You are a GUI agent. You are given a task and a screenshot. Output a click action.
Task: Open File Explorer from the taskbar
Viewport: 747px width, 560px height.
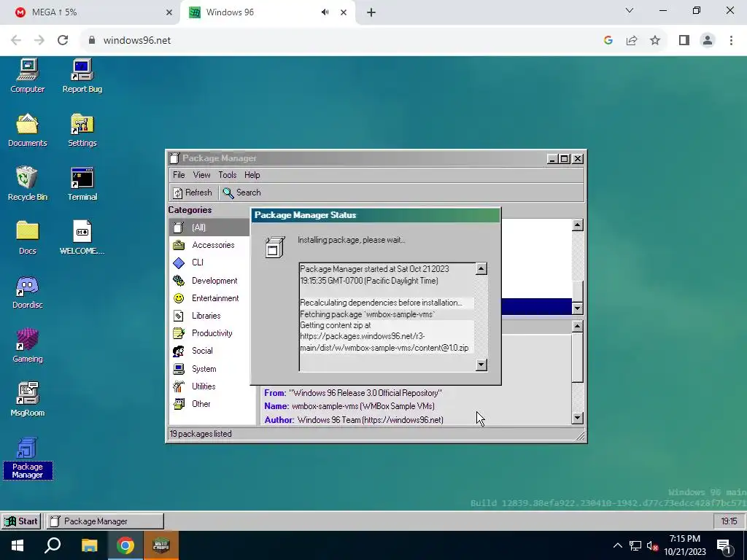pos(89,545)
